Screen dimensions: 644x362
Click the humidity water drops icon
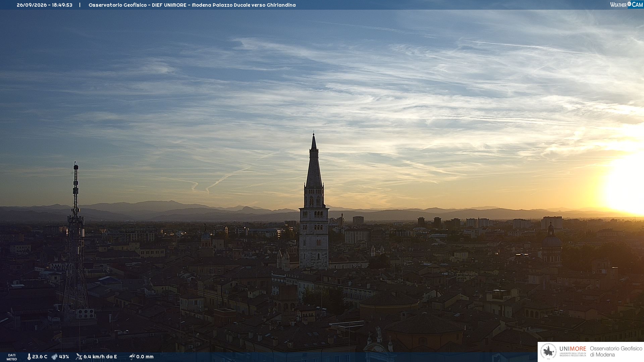[x=54, y=357]
